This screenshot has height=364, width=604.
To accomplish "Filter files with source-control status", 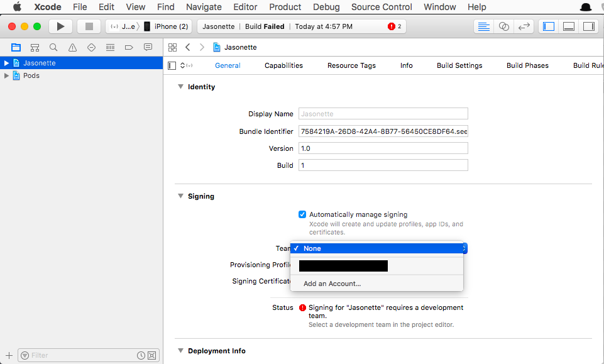I will pos(151,356).
